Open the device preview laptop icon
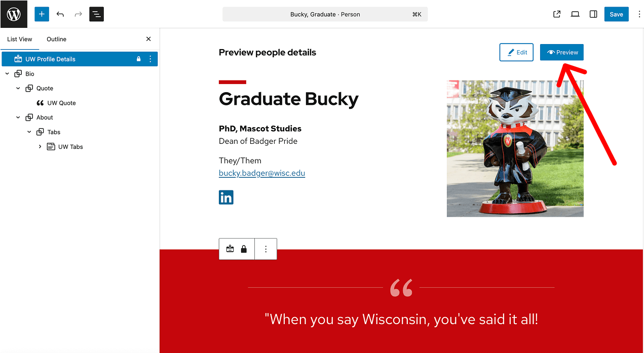This screenshot has height=353, width=644. (575, 14)
